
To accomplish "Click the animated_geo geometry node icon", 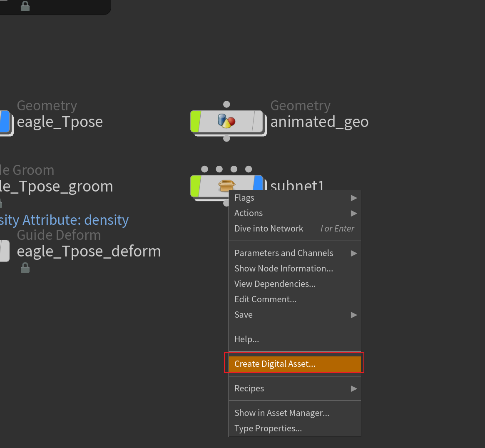I will [x=227, y=121].
